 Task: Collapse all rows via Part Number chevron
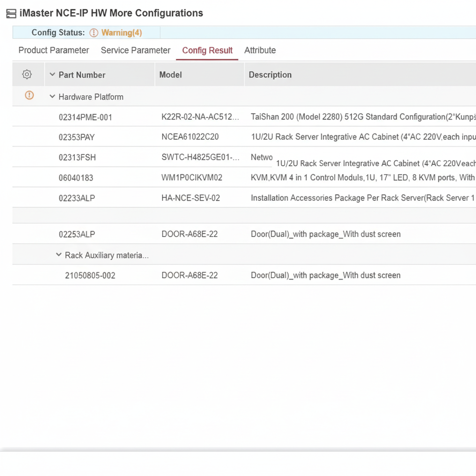coord(52,74)
